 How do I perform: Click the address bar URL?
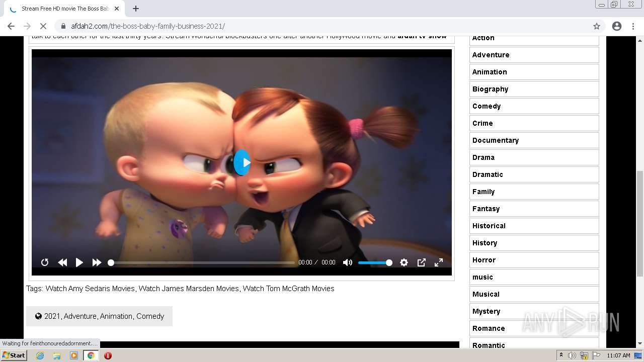tap(148, 26)
